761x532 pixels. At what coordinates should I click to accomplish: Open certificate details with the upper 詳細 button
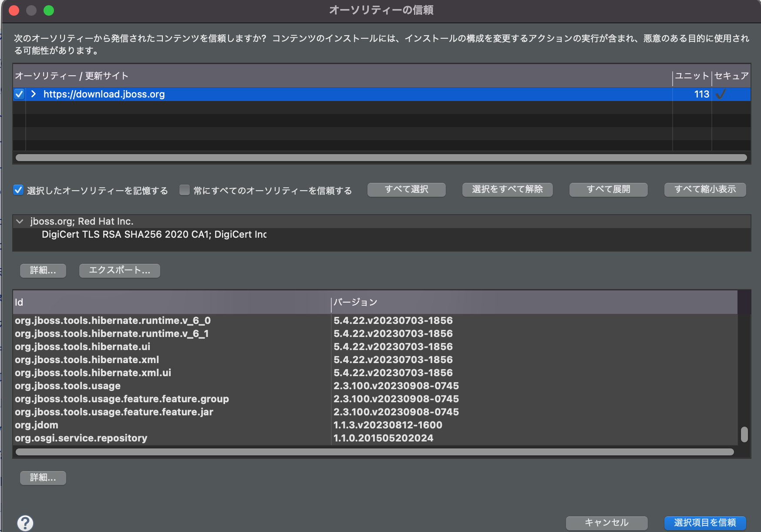point(43,270)
